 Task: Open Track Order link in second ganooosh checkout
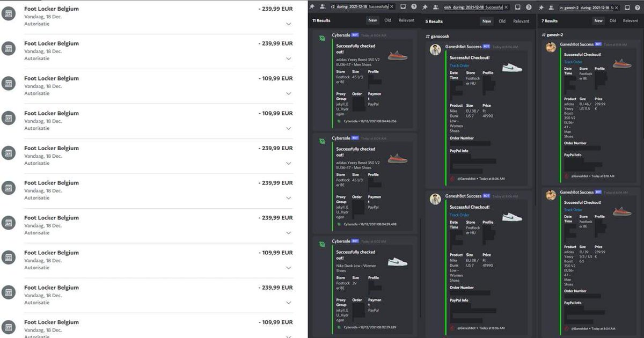pos(459,215)
